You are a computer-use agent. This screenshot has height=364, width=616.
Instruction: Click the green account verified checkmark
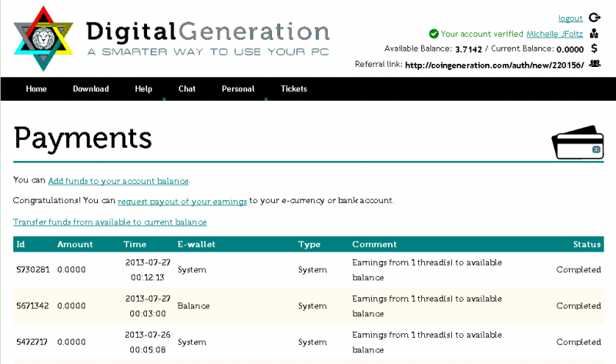pyautogui.click(x=434, y=34)
